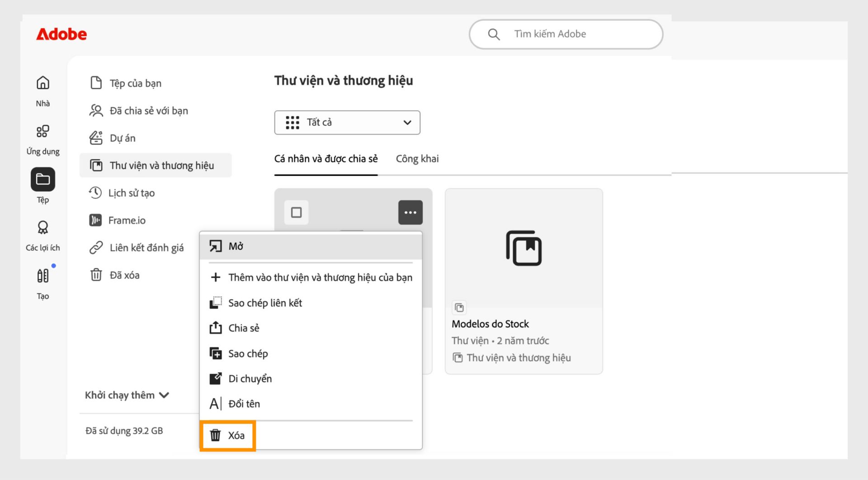Image resolution: width=868 pixels, height=480 pixels.
Task: Open the Tất cả filter dropdown
Action: tap(347, 123)
